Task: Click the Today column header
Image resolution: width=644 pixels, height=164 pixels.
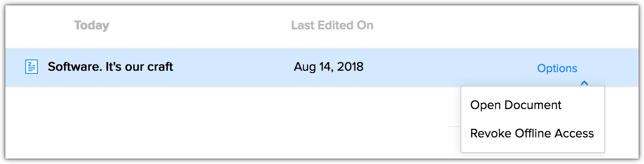Action: tap(91, 26)
